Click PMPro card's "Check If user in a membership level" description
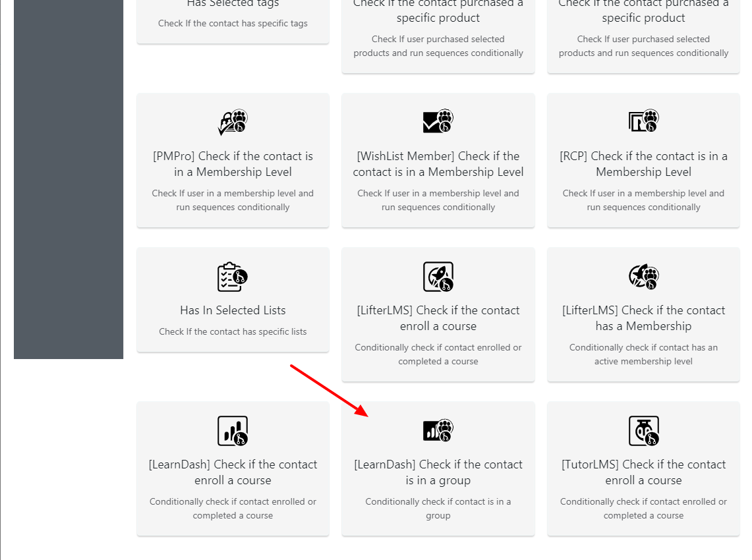This screenshot has height=560, width=752. click(x=233, y=200)
